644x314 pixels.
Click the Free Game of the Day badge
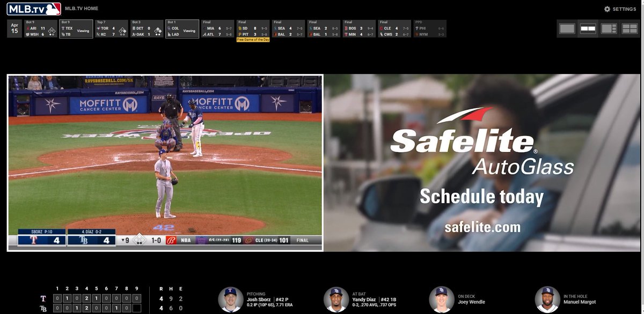(253, 40)
